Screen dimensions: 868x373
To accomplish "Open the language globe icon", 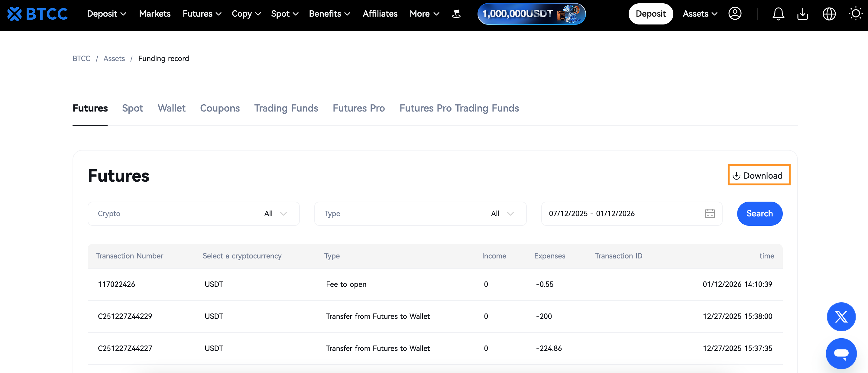I will [829, 14].
